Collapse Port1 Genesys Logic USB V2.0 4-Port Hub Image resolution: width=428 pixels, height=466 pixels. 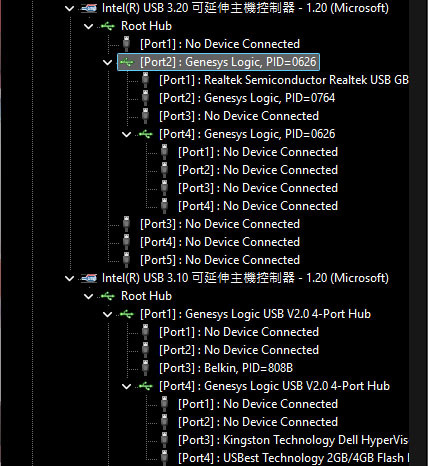107,314
